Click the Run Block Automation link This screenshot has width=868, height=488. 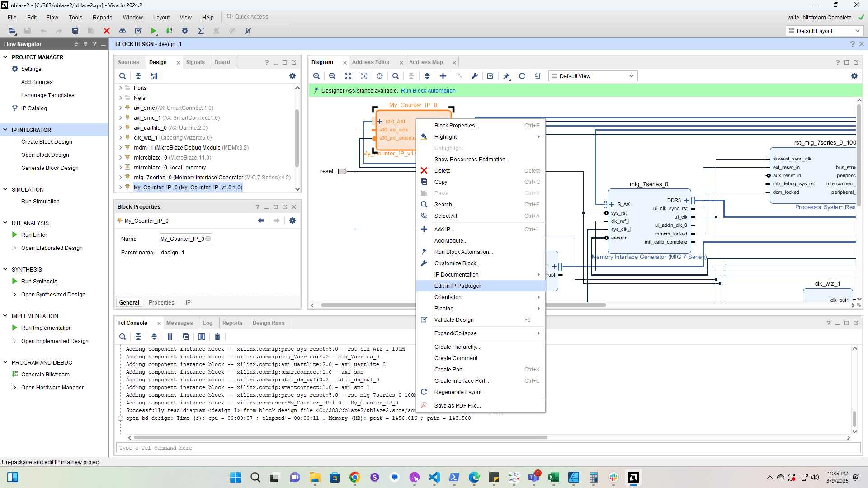click(428, 91)
